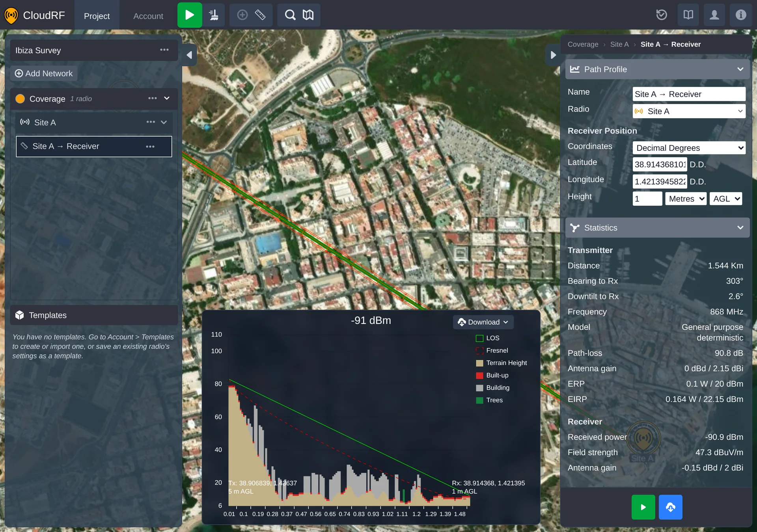Viewport: 757px width, 532px height.
Task: Click the Received power value -90.9 dBm
Action: 724,437
